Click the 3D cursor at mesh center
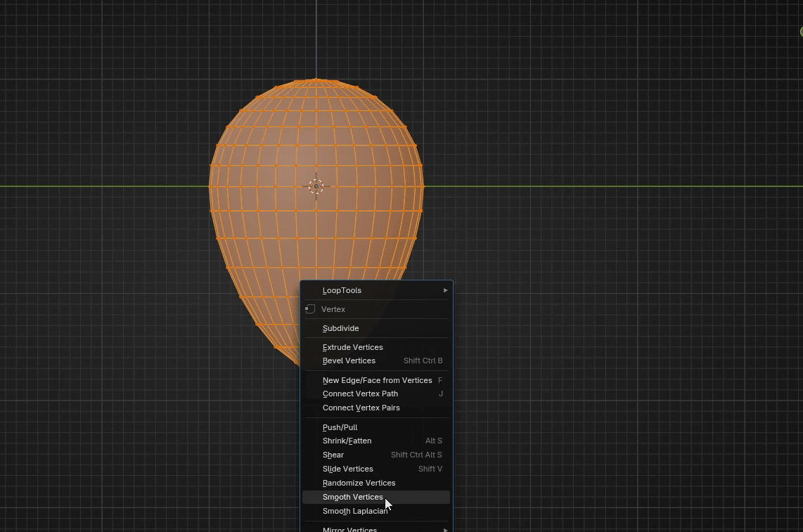Screen dimensions: 803x532 coord(316,186)
